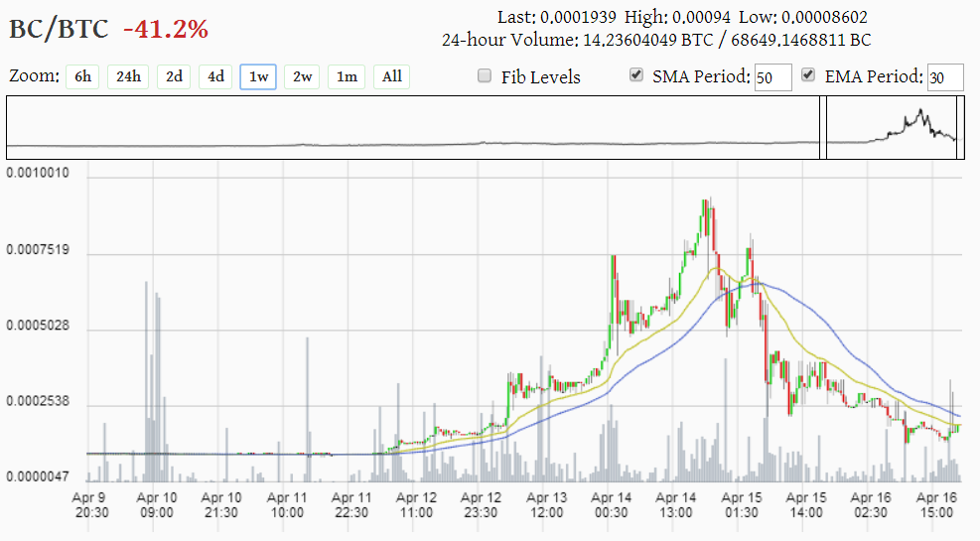
Task: Click the Apr 12 23:30 axis label
Action: pyautogui.click(x=481, y=505)
